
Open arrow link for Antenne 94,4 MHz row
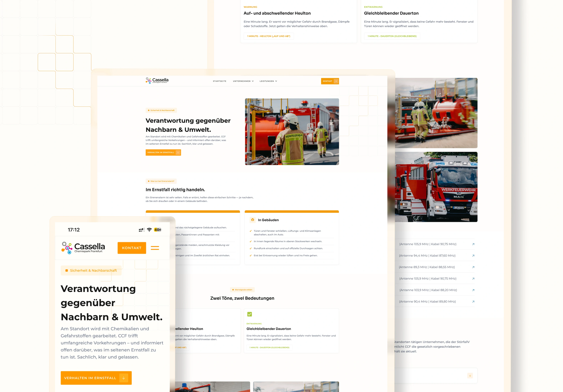pyautogui.click(x=473, y=256)
